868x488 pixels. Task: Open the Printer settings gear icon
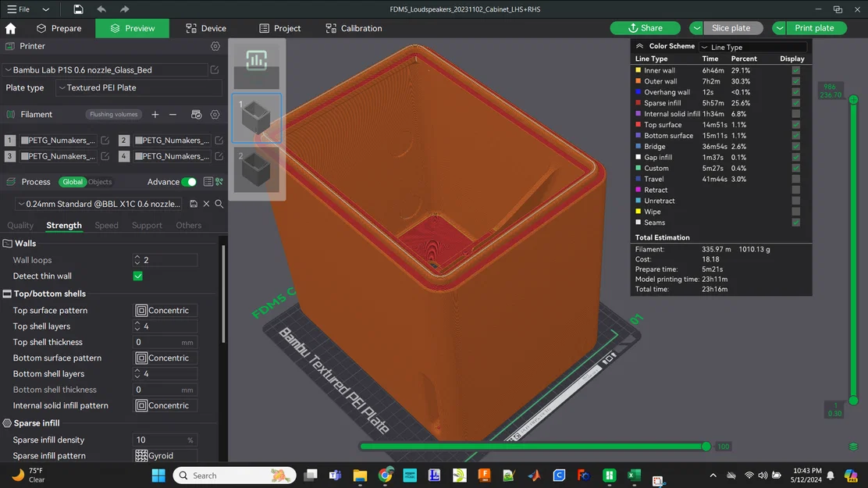click(216, 46)
